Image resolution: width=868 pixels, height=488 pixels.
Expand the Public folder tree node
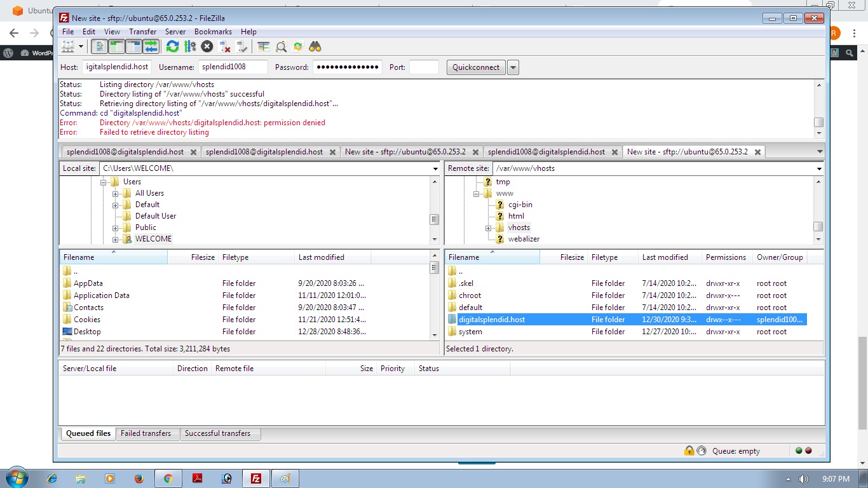click(116, 227)
